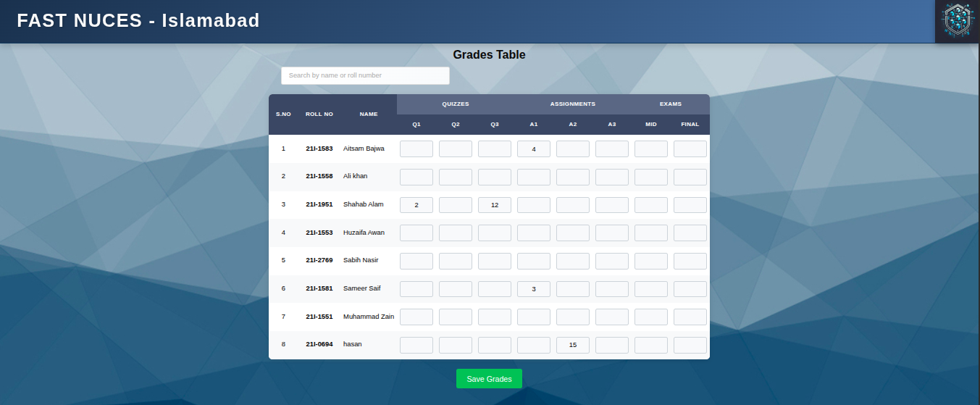980x405 pixels.
Task: Click Aitsam Bajwa's FINAL exam field
Action: click(690, 149)
